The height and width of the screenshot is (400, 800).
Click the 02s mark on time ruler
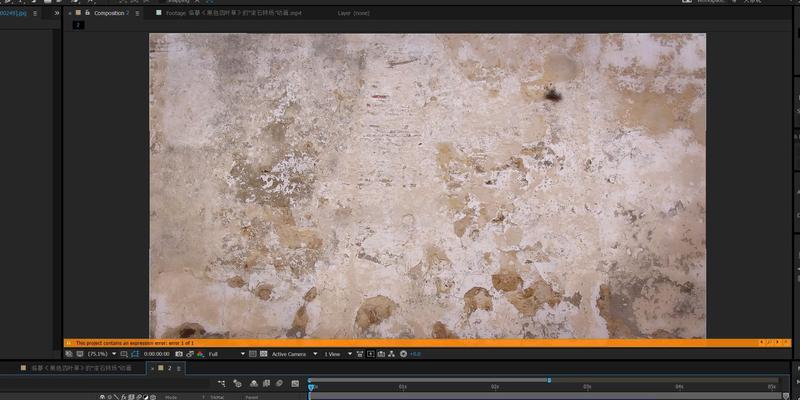click(495, 387)
